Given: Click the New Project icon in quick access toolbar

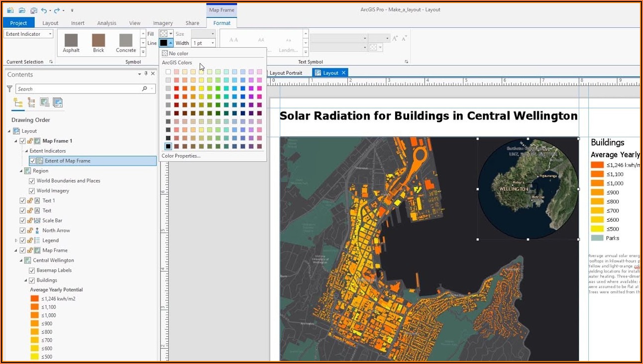Looking at the screenshot, I should point(10,10).
